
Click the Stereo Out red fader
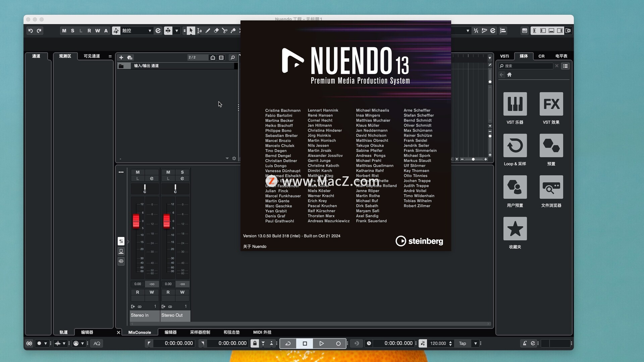pos(166,221)
